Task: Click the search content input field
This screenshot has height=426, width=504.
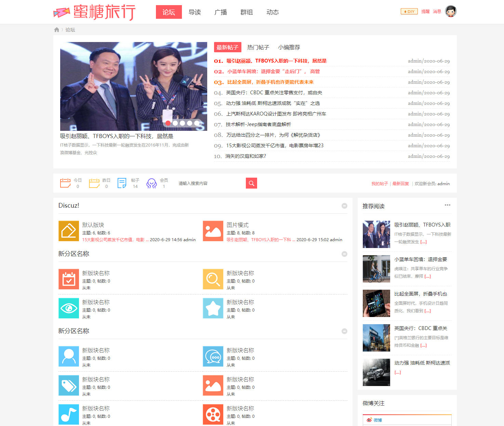Action: click(210, 183)
